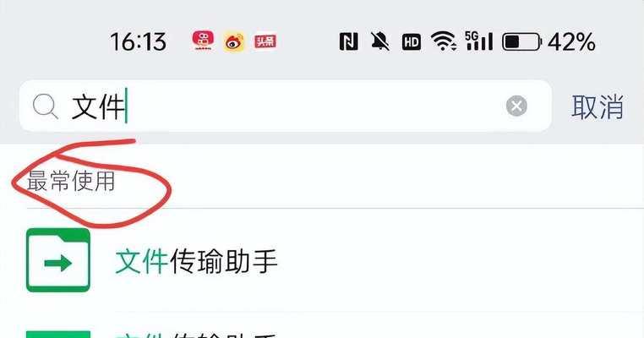Tap the 42% battery percentage text
644x338 pixels.
point(571,42)
